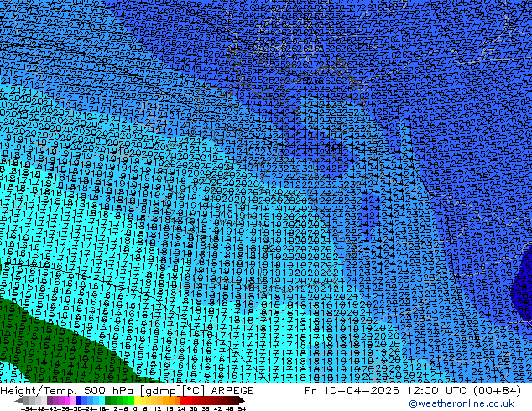Click the '[gdmp]' unit label
Image resolution: width=532 pixels, height=411 pixels.
coord(161,391)
